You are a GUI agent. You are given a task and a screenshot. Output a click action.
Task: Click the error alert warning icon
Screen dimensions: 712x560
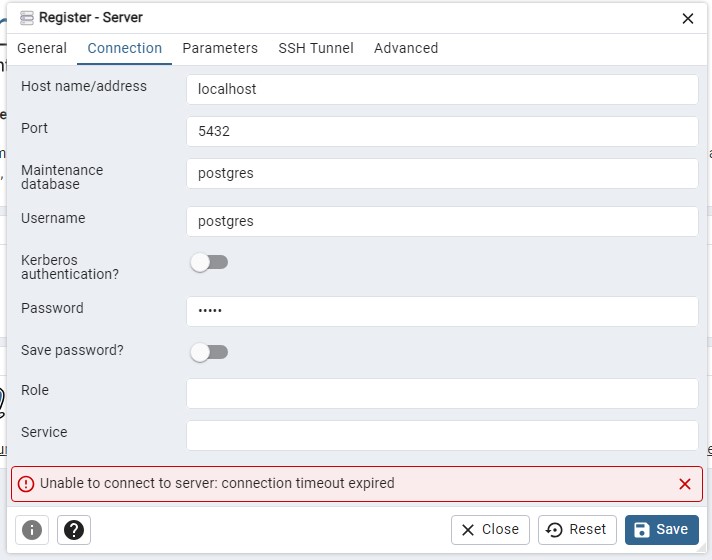pyautogui.click(x=26, y=484)
